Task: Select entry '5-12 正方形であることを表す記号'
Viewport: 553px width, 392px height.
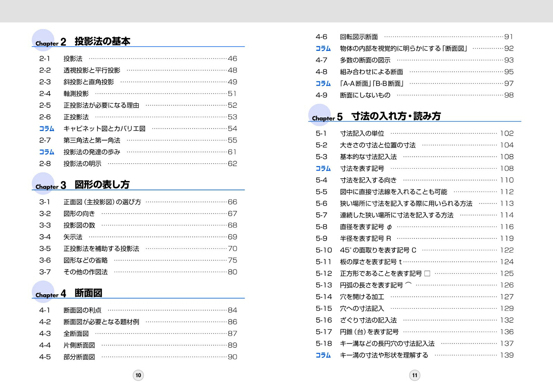Action: 415,274
